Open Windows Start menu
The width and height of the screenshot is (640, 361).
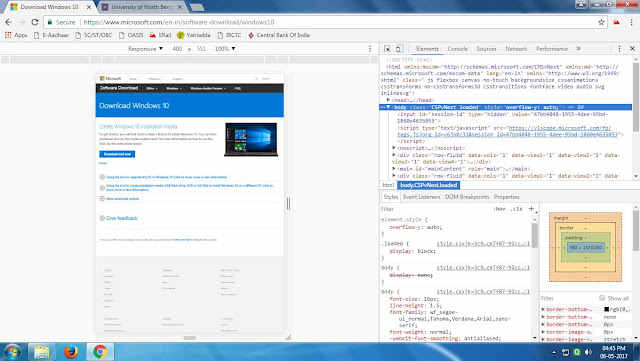coord(12,352)
